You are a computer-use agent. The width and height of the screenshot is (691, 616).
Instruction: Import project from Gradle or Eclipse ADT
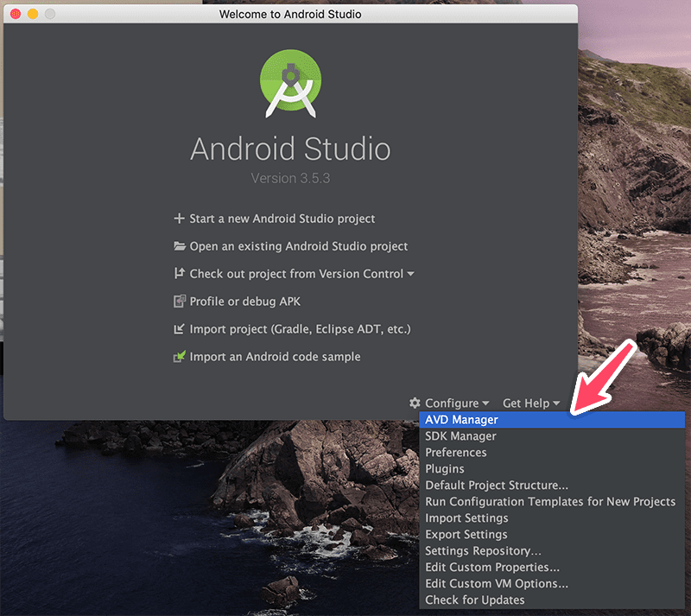point(300,329)
